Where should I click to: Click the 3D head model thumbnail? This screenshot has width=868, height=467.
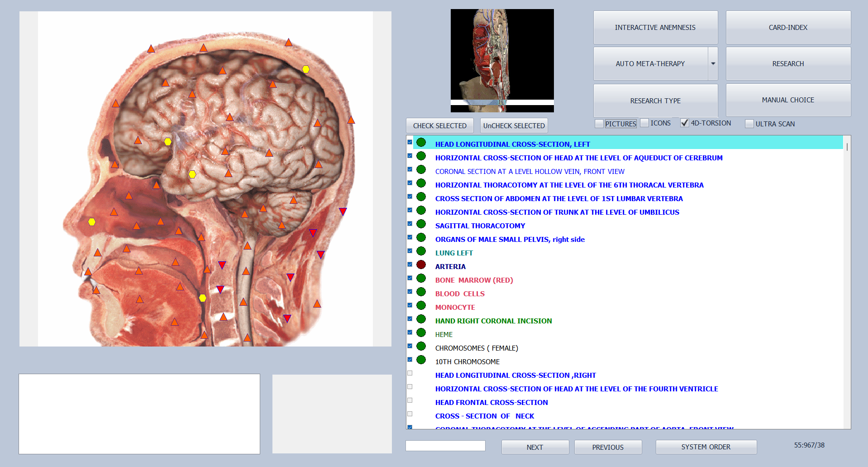pyautogui.click(x=502, y=61)
